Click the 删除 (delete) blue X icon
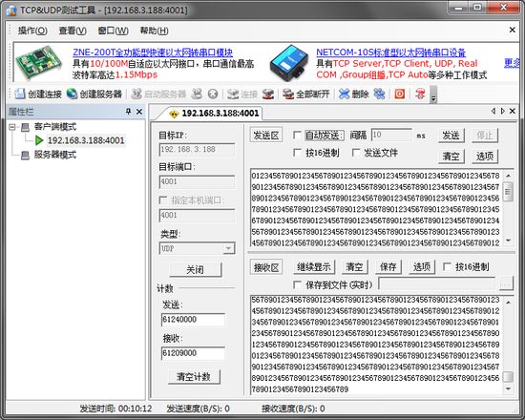 (x=344, y=94)
